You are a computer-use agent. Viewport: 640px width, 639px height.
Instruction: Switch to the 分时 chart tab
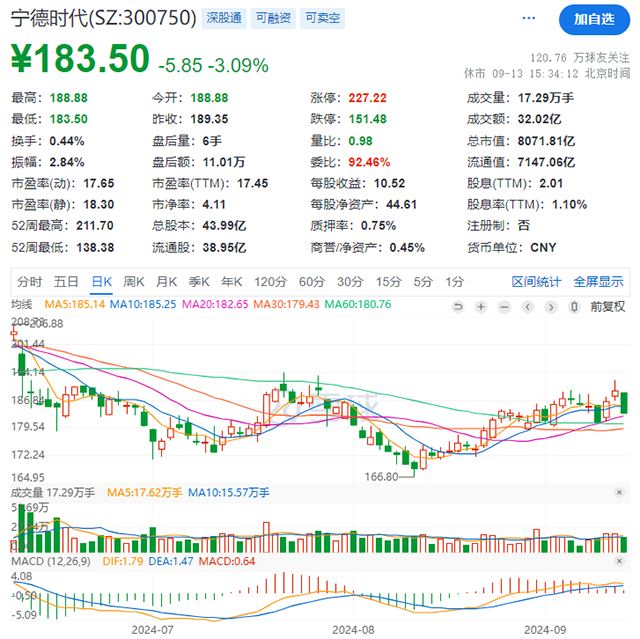pyautogui.click(x=30, y=282)
